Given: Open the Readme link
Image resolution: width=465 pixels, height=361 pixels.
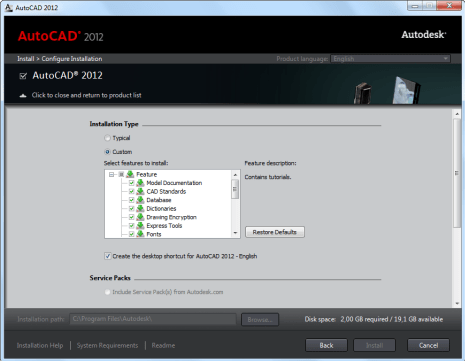Looking at the screenshot, I should (163, 346).
